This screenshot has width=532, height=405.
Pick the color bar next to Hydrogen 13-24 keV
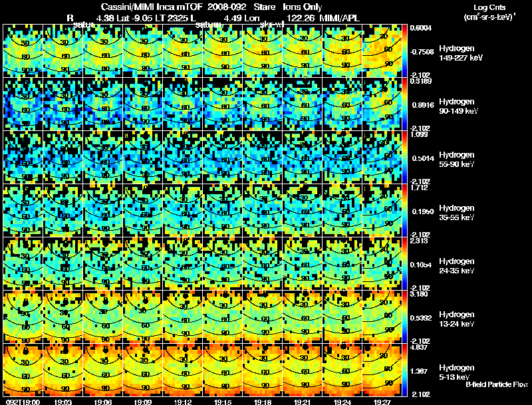[x=404, y=317]
